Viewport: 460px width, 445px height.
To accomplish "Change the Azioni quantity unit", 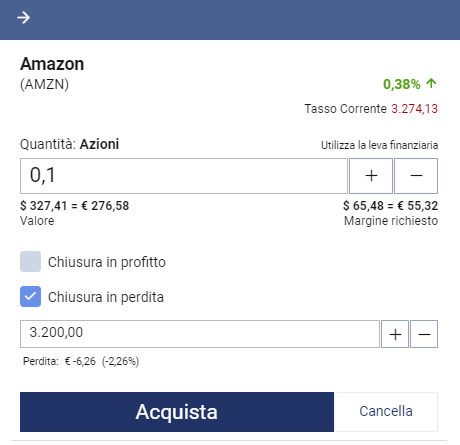I will pos(99,144).
